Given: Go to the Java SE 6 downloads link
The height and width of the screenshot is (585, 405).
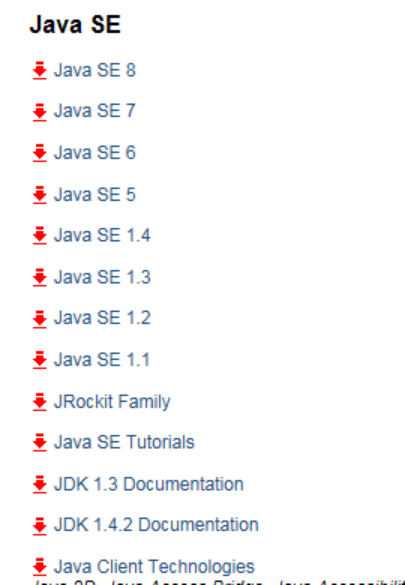Looking at the screenshot, I should pos(95,153).
